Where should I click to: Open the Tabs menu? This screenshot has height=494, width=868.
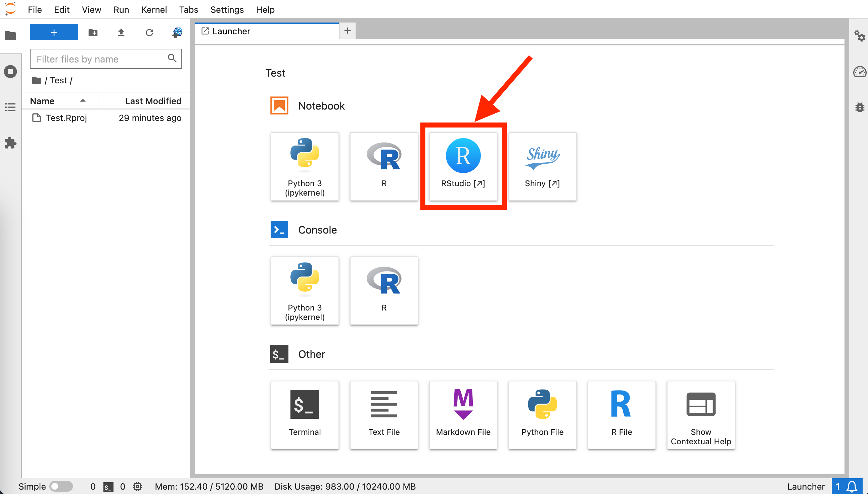(x=188, y=9)
